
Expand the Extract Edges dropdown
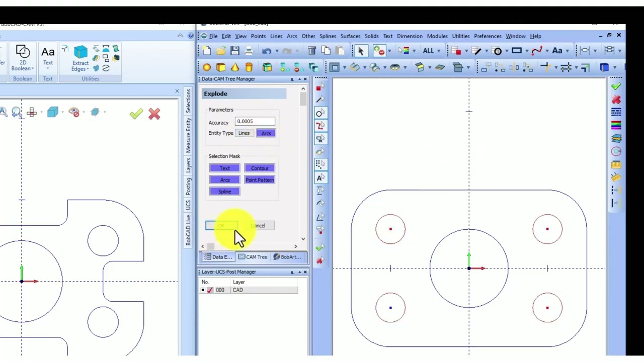point(88,69)
